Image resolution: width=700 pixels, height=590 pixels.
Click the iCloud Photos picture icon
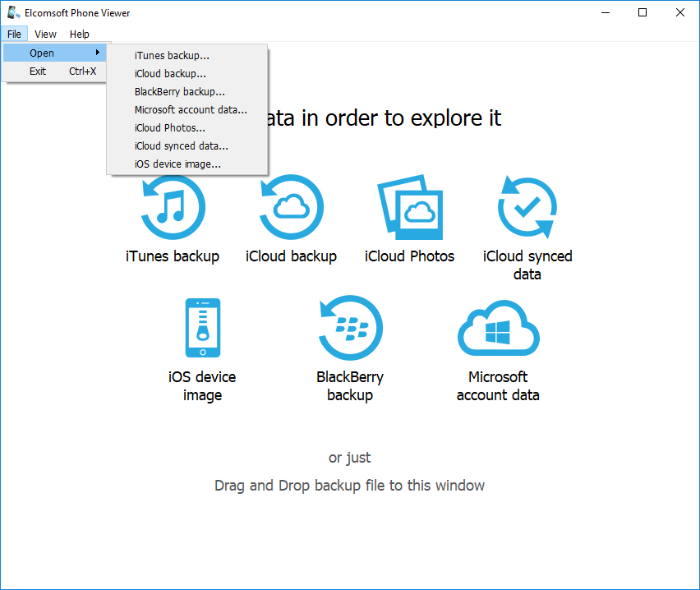(x=410, y=207)
